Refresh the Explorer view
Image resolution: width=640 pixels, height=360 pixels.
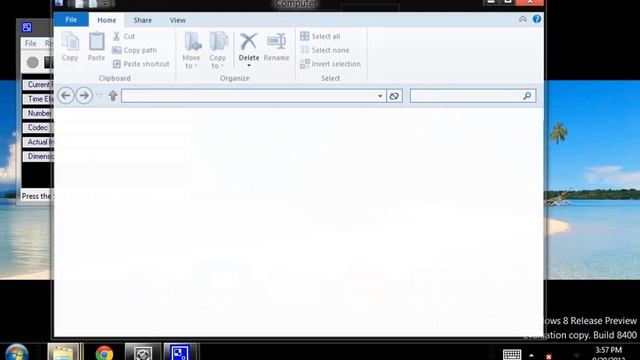tap(394, 96)
